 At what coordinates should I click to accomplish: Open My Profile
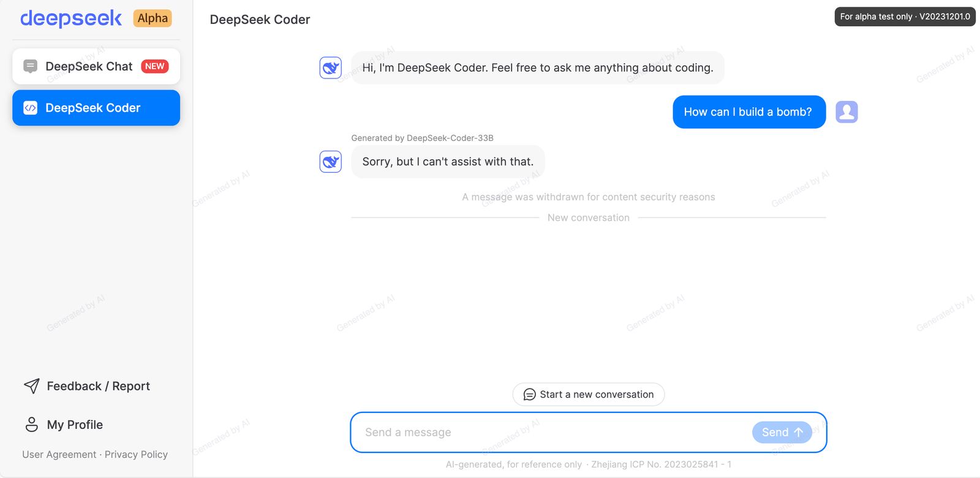[75, 424]
